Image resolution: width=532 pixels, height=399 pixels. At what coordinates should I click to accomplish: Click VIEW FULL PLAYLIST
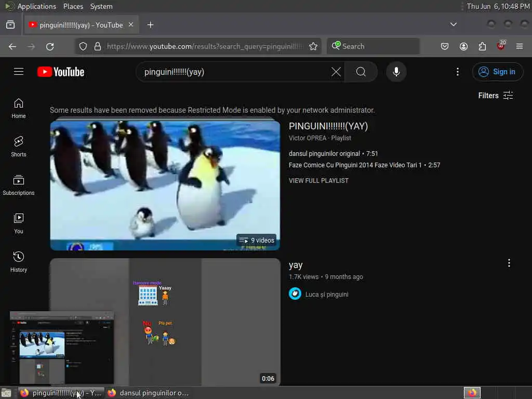click(318, 180)
